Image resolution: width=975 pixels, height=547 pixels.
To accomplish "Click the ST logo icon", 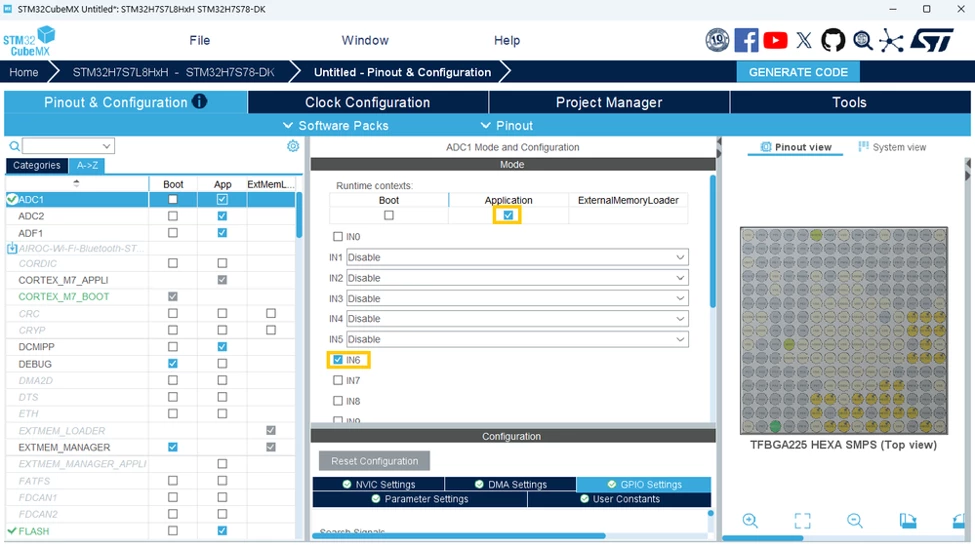I will click(x=932, y=40).
